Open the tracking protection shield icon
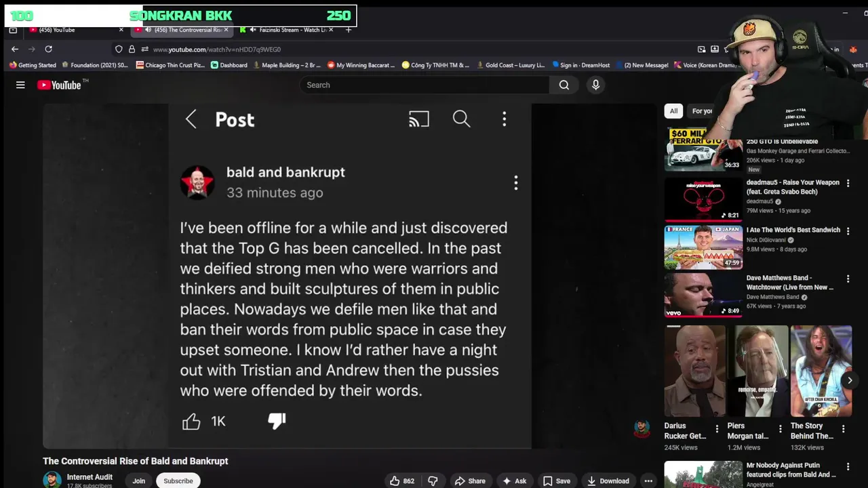The width and height of the screenshot is (868, 488). [x=119, y=49]
